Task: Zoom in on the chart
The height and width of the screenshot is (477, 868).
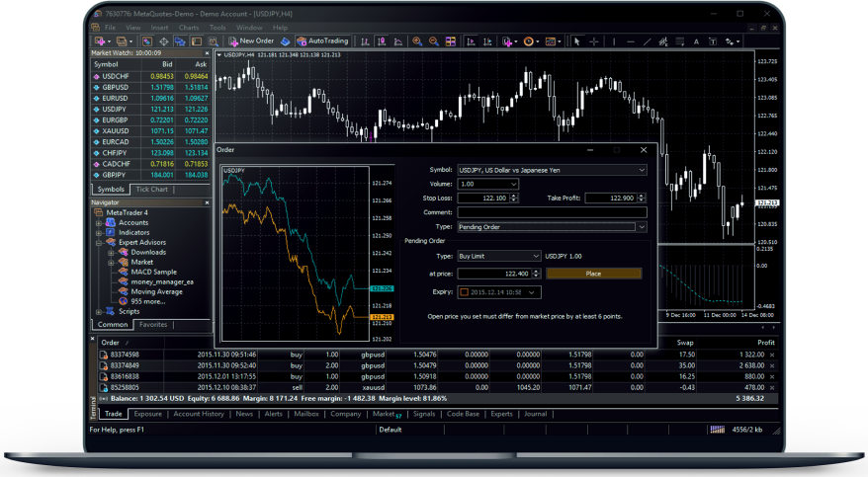Action: (x=417, y=41)
